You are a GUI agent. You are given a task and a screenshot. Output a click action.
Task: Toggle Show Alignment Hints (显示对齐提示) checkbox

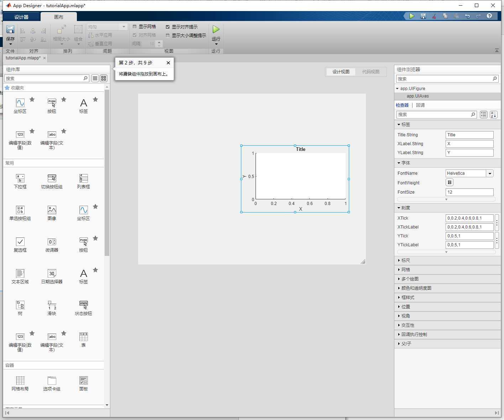[x=168, y=27]
